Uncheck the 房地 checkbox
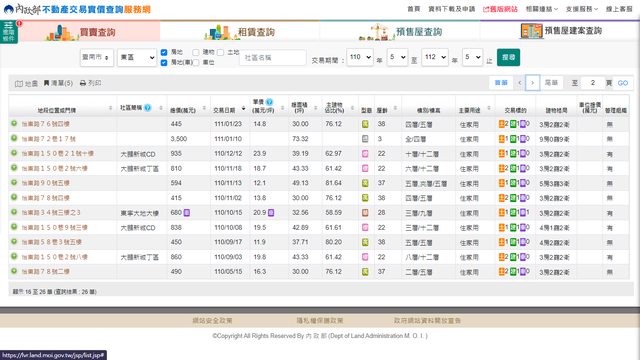This screenshot has height=360, width=640. pyautogui.click(x=164, y=52)
